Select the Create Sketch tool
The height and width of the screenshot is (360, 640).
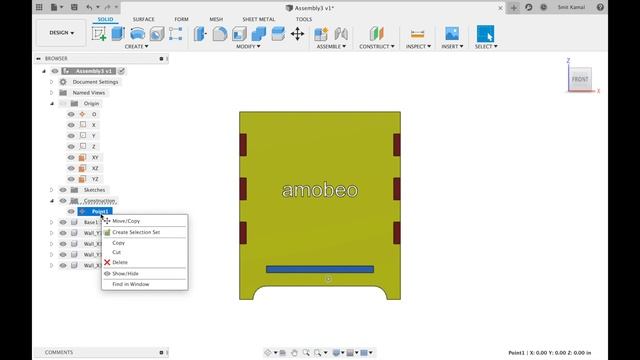click(x=99, y=34)
